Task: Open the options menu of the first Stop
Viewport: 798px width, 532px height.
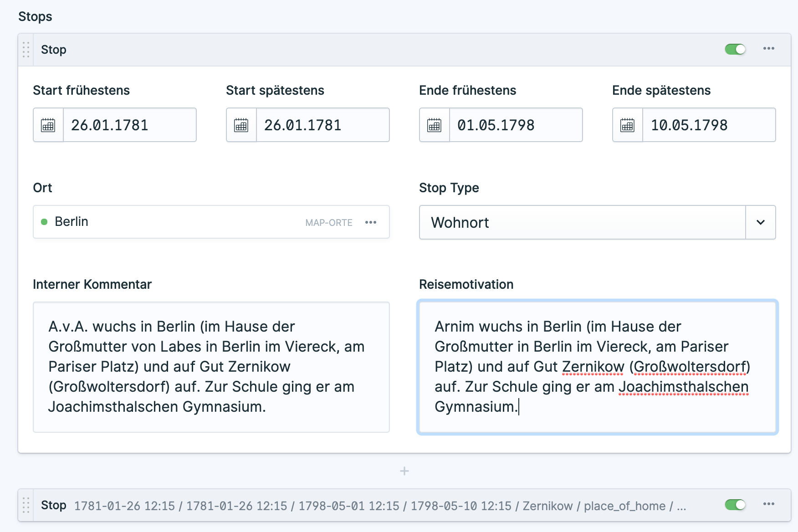Action: pos(769,49)
